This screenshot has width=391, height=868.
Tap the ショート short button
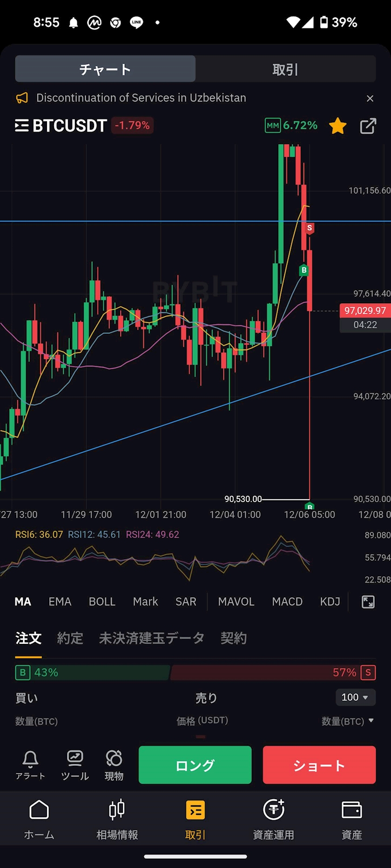coord(319,765)
